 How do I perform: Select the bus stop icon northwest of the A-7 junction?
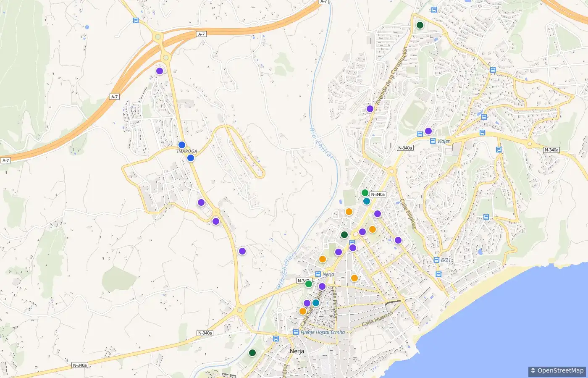click(136, 20)
